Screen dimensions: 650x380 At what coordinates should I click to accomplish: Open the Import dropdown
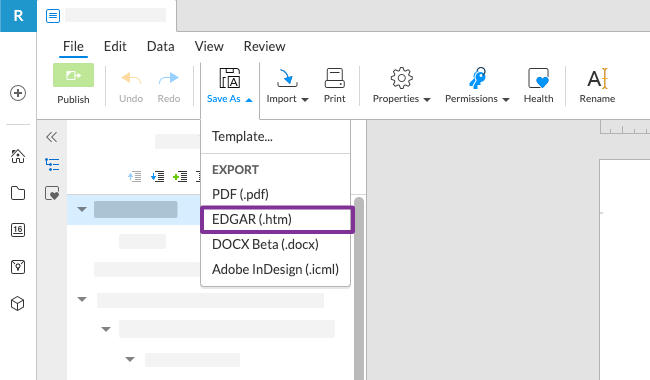click(287, 86)
